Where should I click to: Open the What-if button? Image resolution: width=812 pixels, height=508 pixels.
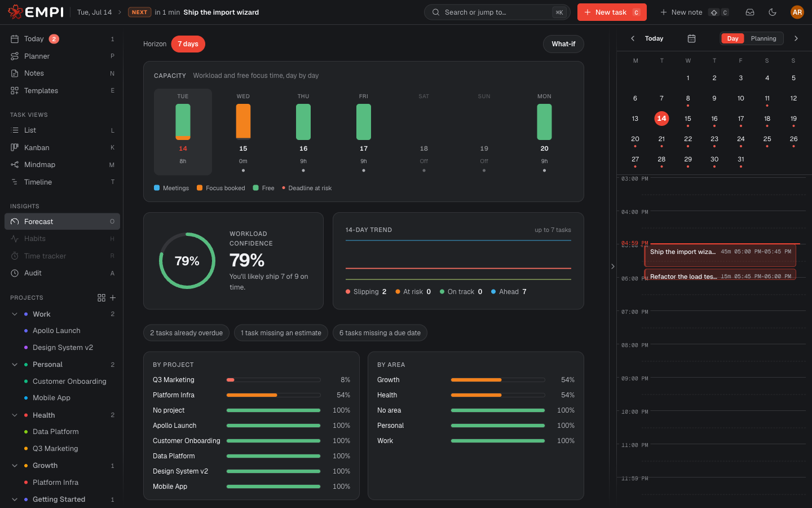tap(563, 44)
